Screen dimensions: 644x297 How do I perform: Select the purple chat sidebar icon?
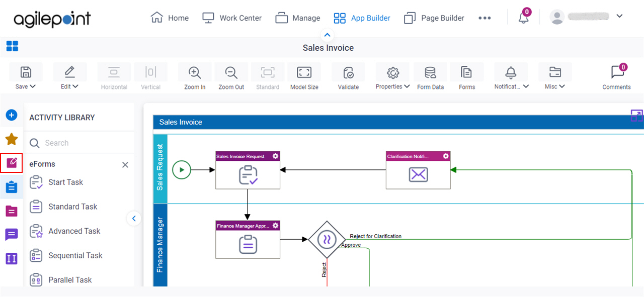[x=12, y=235]
